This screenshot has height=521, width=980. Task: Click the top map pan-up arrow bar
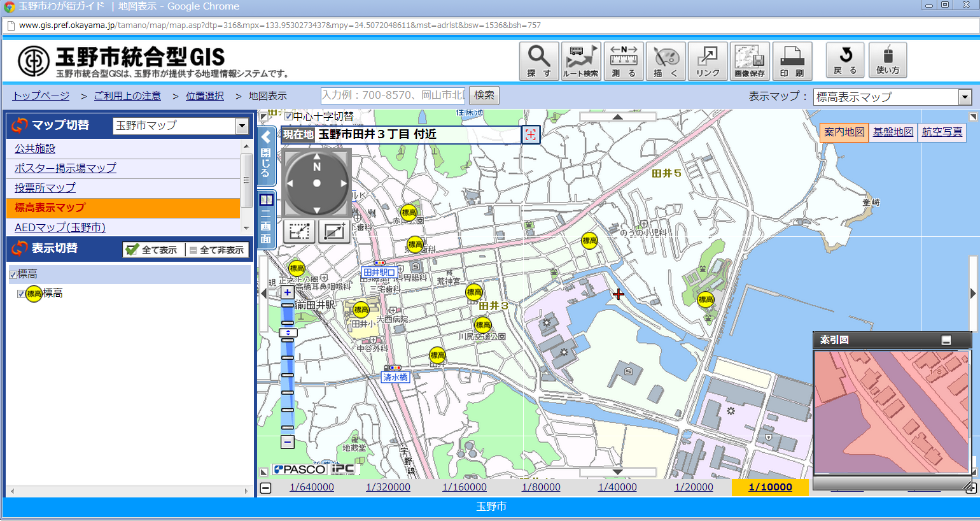[x=618, y=117]
